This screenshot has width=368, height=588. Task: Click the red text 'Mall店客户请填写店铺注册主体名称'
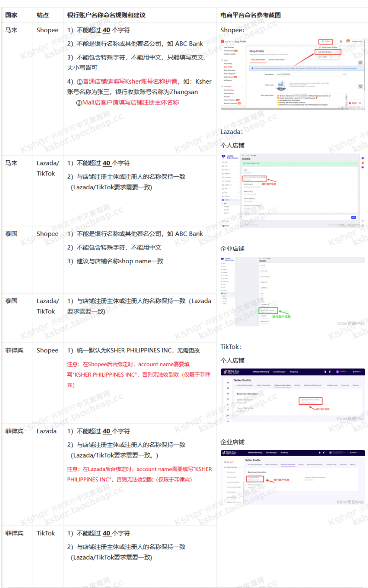point(131,102)
